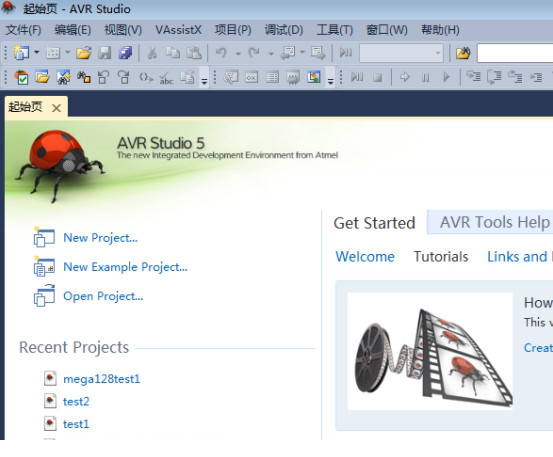Click the New Project toolbar icon
This screenshot has width=553, height=457.
pos(21,53)
